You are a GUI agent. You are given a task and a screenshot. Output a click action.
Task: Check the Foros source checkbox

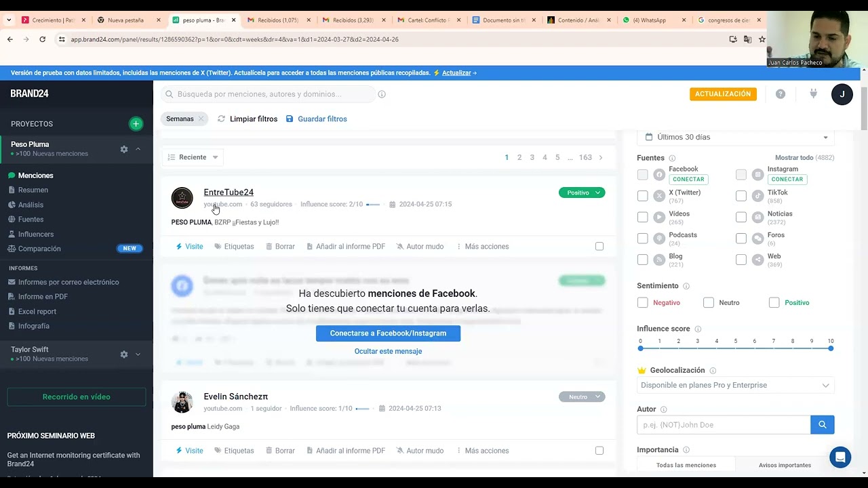[x=741, y=239]
